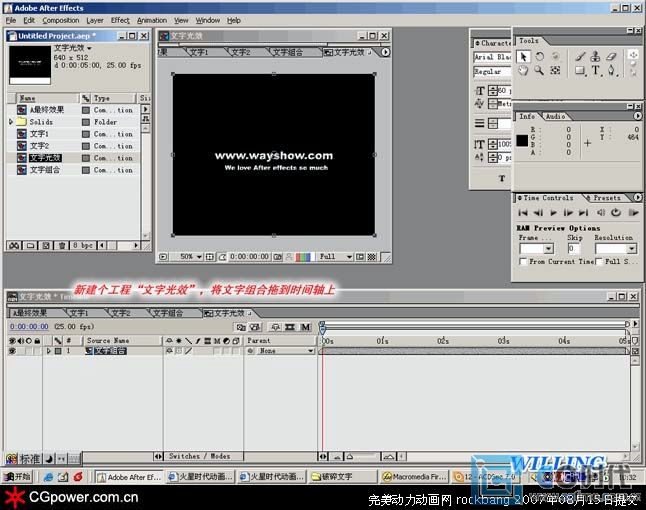
Task: Click the black color swatch in Info
Action: click(x=522, y=140)
